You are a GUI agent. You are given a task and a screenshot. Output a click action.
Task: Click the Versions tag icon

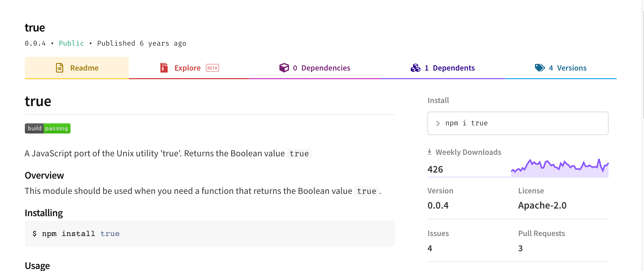click(540, 68)
